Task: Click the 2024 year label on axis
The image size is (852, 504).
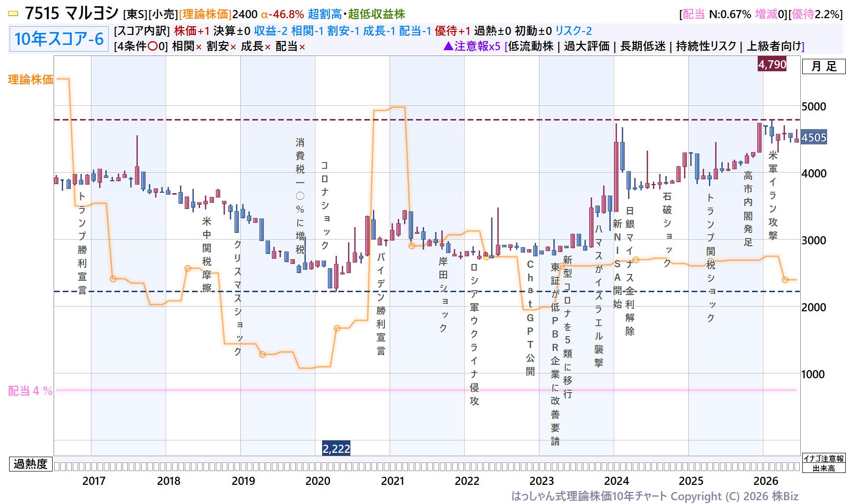Action: click(x=617, y=481)
